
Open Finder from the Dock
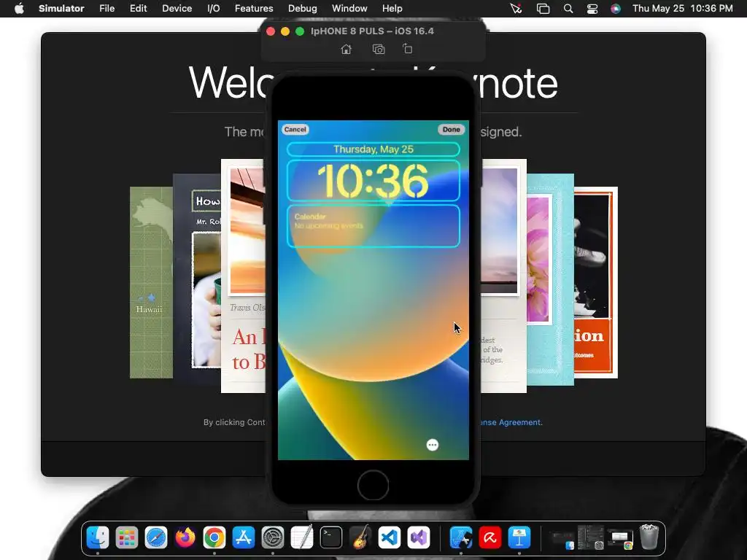click(98, 537)
